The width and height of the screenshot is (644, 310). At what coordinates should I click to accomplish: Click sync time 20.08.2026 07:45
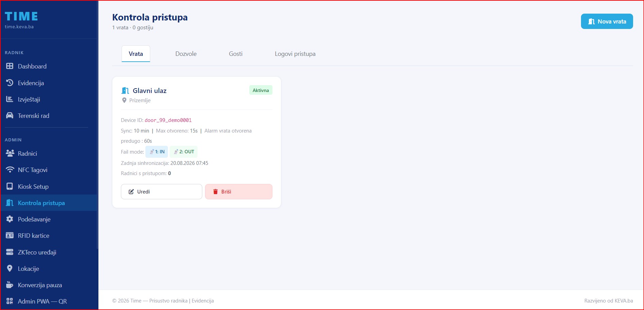tap(189, 163)
